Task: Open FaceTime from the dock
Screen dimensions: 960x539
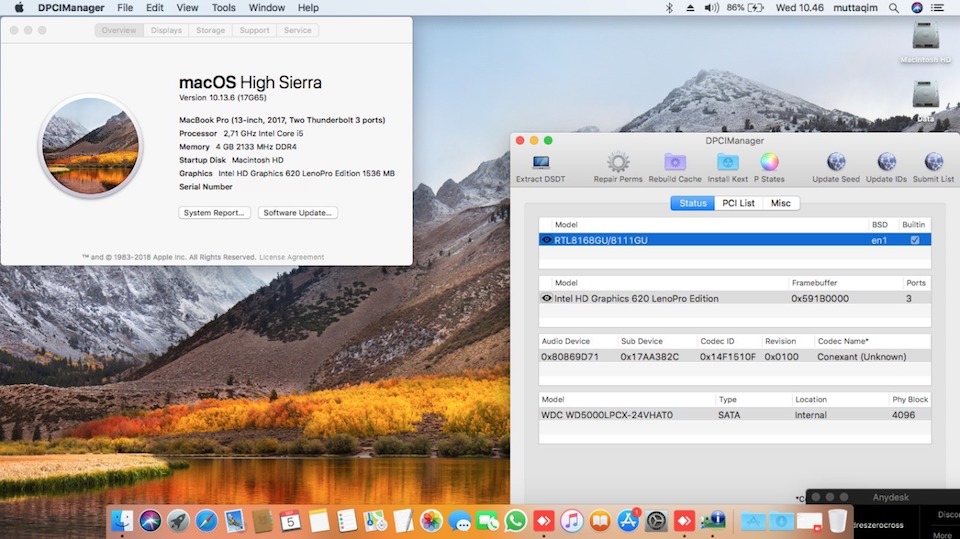Action: click(487, 521)
